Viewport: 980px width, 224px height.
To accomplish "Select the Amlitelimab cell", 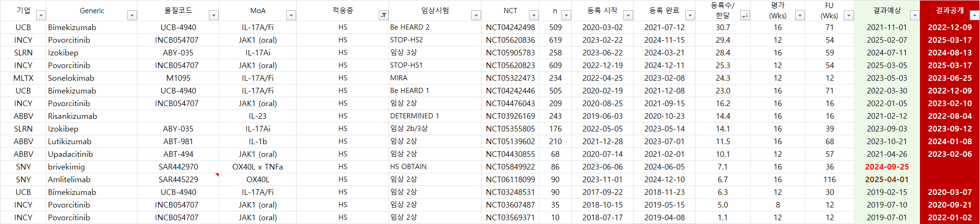I will (92, 179).
